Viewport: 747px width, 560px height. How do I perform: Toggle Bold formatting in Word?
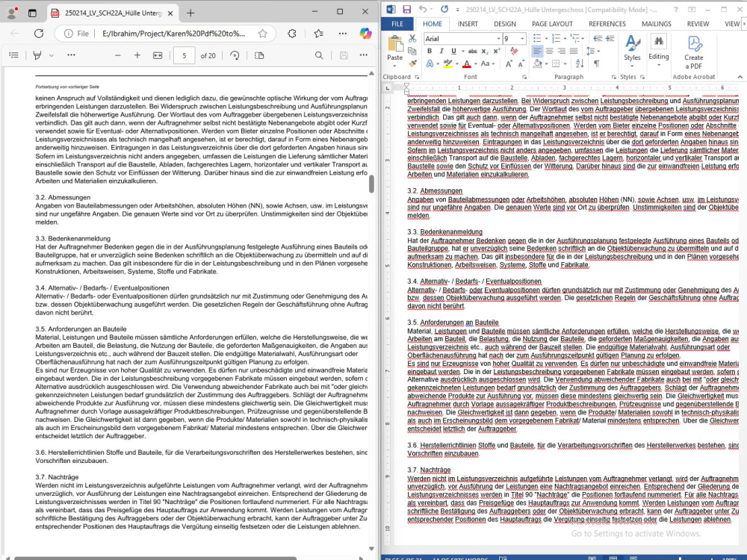[430, 51]
